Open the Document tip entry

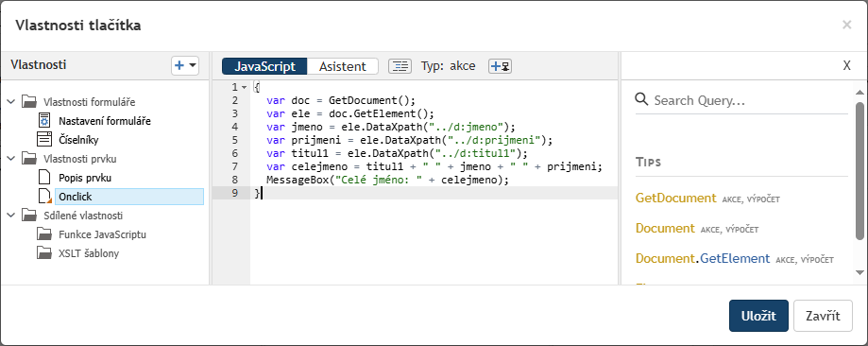click(x=665, y=228)
